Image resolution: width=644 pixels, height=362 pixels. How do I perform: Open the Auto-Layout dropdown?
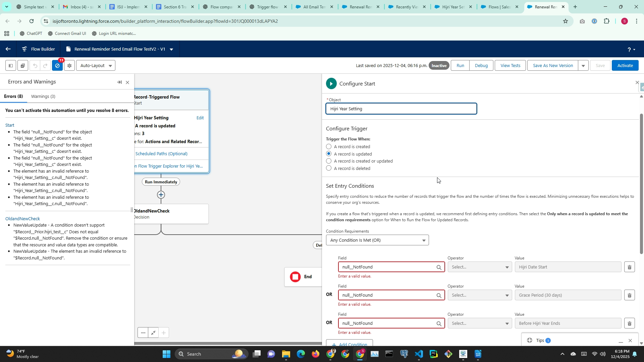coord(96,66)
